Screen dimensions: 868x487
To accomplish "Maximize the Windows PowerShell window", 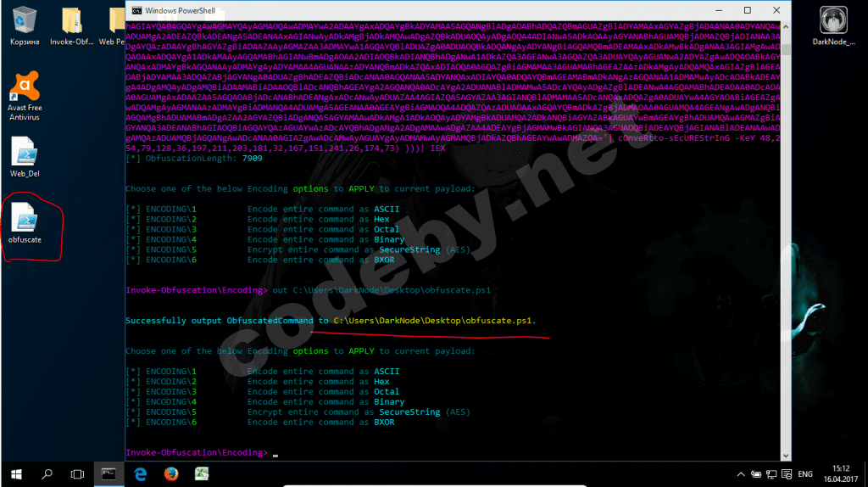I will click(x=748, y=10).
